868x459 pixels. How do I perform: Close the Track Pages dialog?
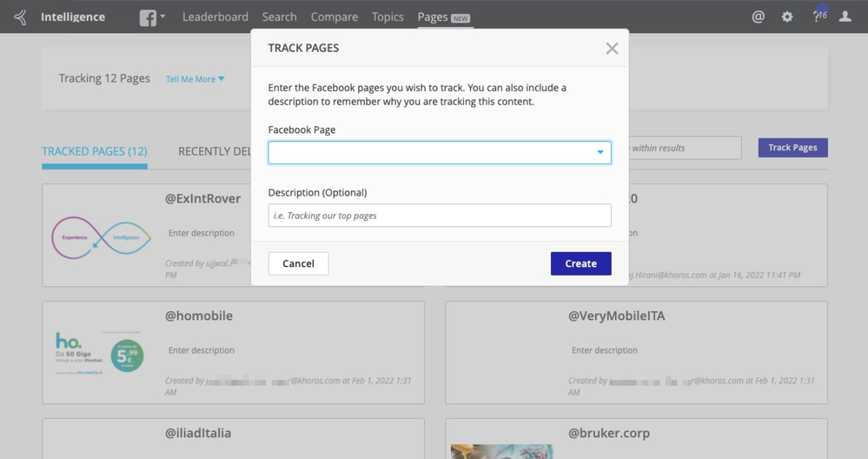[612, 48]
